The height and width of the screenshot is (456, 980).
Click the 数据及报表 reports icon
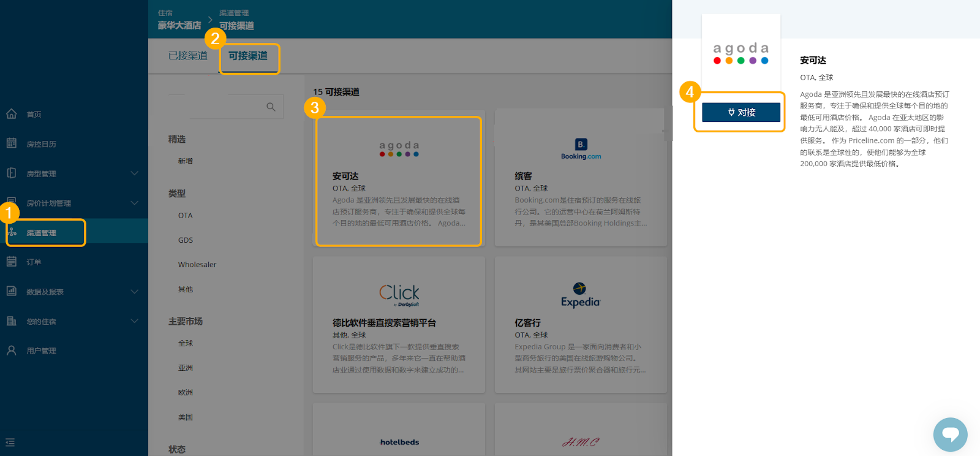[x=11, y=291]
